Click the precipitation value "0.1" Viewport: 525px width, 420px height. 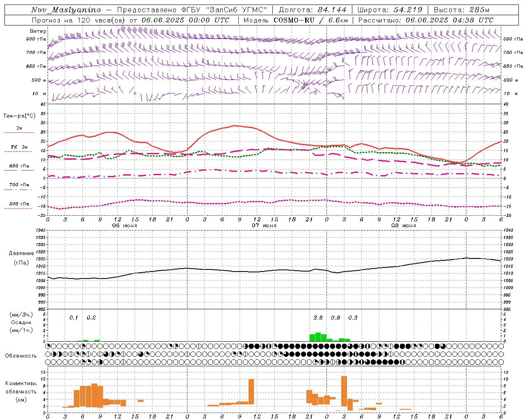pyautogui.click(x=73, y=318)
